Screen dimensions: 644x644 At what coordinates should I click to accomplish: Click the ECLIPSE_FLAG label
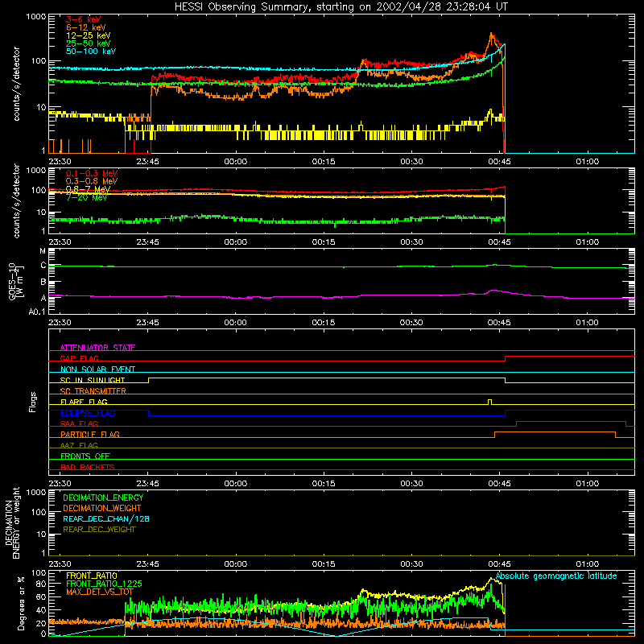[x=88, y=413]
